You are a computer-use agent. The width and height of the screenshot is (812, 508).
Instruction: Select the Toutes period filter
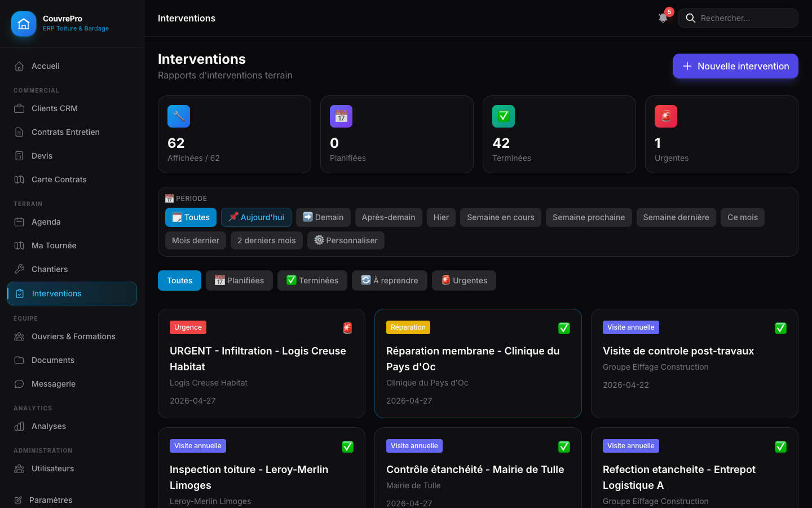[191, 217]
